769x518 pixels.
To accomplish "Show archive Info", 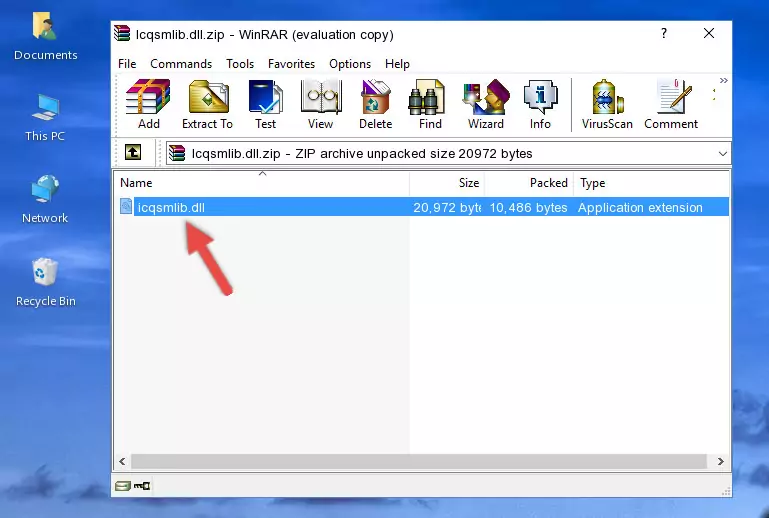I will tap(540, 104).
